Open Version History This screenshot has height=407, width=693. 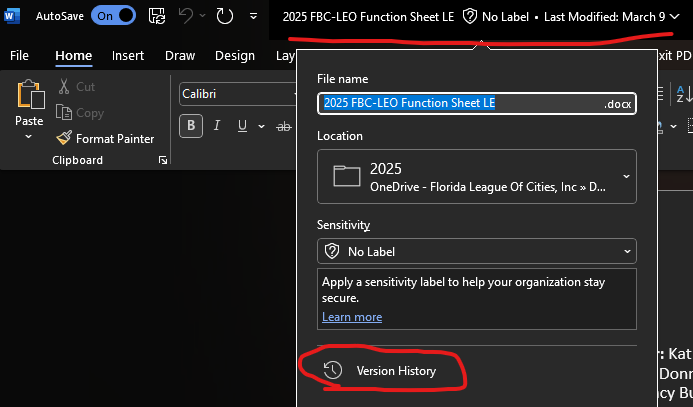384,371
